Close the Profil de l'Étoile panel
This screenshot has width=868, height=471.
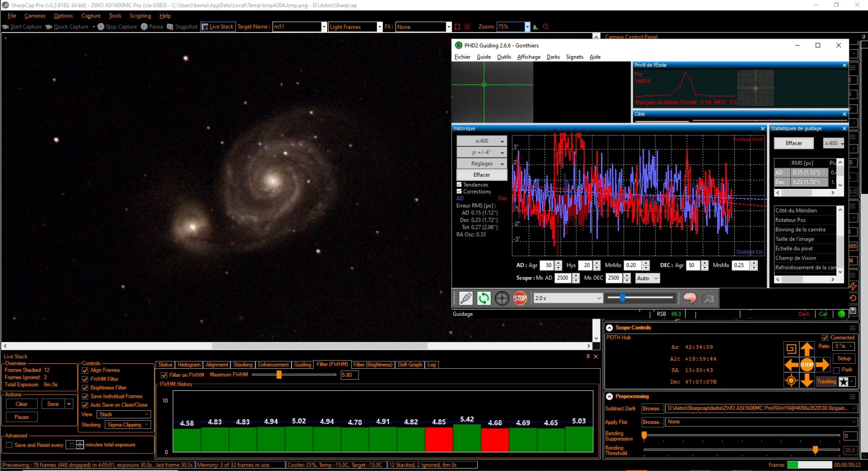844,66
